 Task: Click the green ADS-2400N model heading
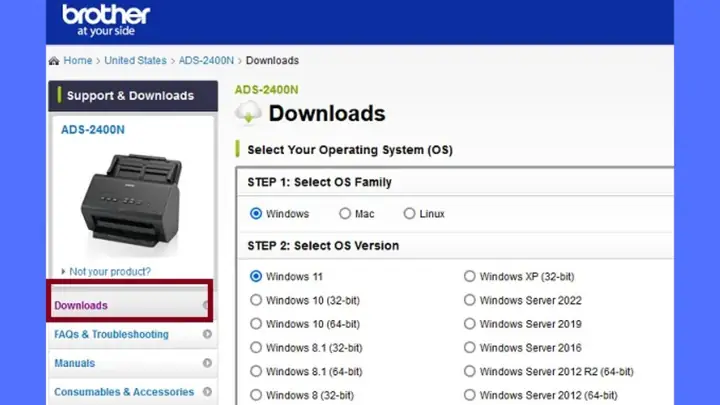(x=266, y=90)
